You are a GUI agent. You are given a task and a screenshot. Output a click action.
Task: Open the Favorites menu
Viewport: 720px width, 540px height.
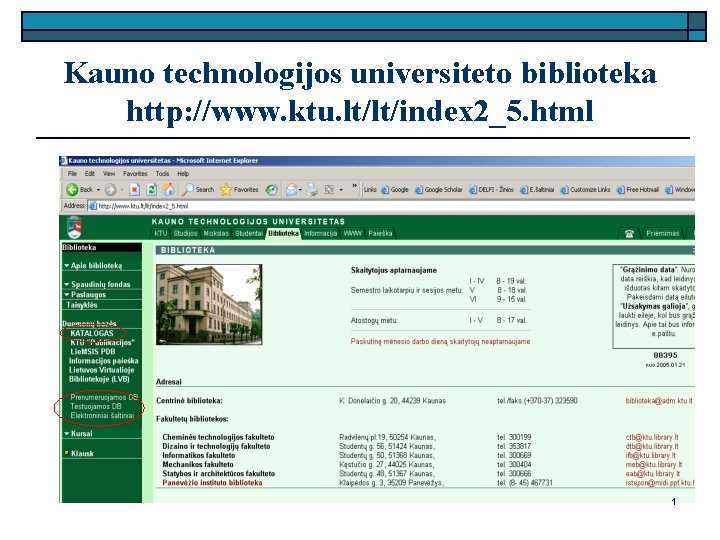pos(135,174)
